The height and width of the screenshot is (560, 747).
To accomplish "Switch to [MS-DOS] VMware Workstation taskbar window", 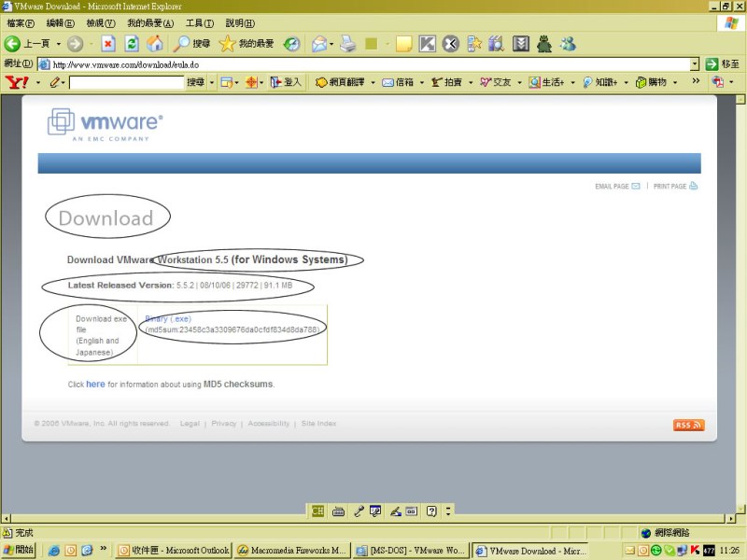I will tap(411, 550).
